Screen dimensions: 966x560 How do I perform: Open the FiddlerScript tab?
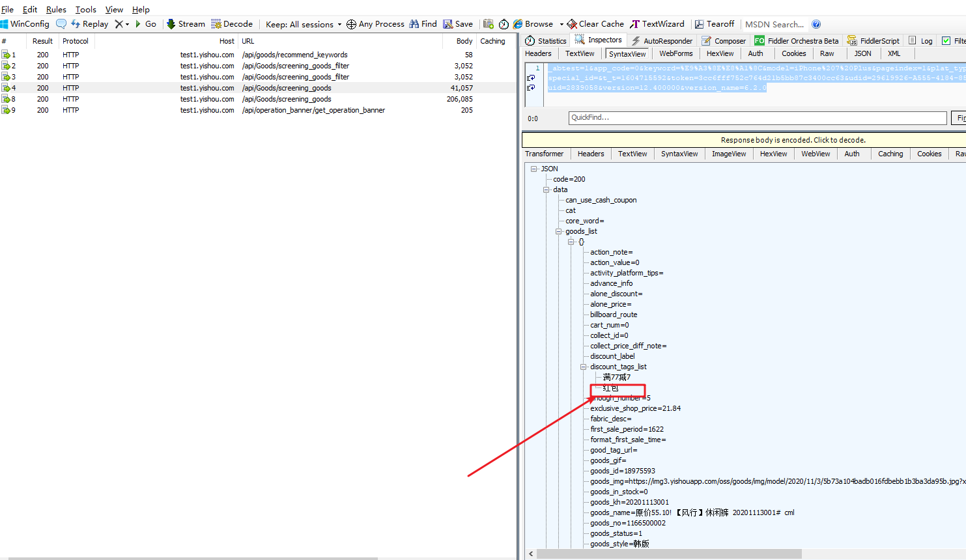(873, 40)
